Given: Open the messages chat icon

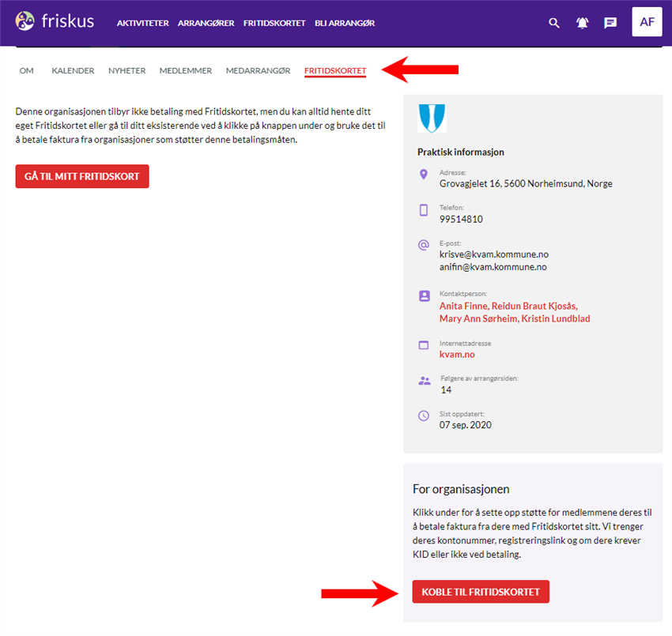Looking at the screenshot, I should [x=610, y=23].
